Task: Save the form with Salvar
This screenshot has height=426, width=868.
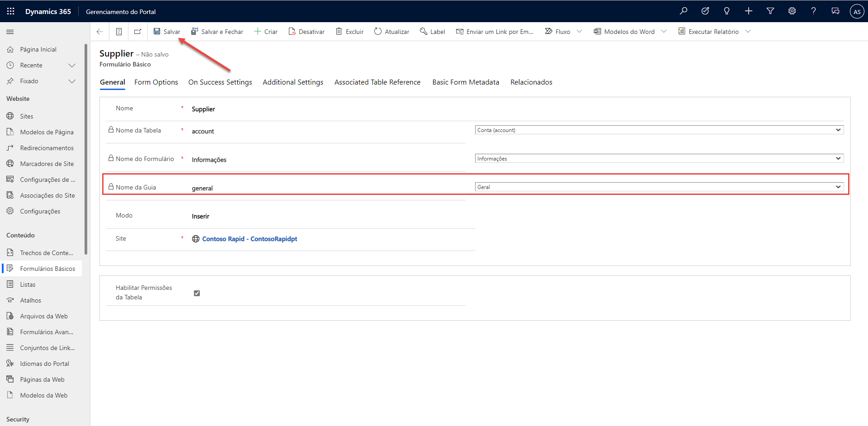Action: 167,32
